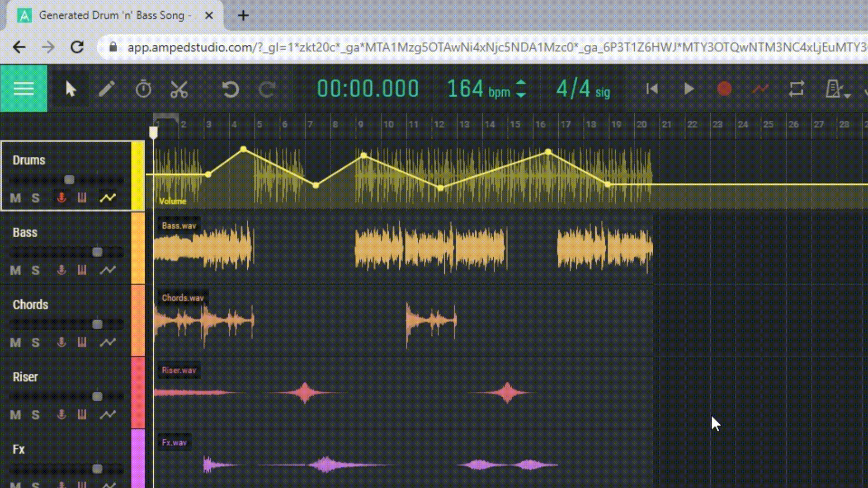Solo the Chords track
Image resolution: width=868 pixels, height=488 pixels.
click(x=36, y=343)
